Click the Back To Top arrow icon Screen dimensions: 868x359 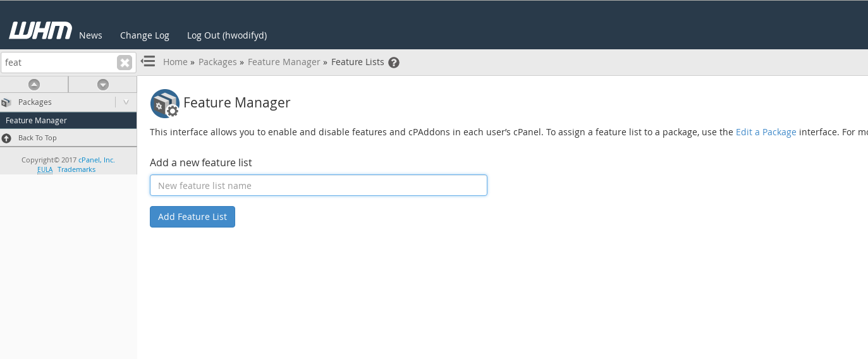[x=6, y=138]
